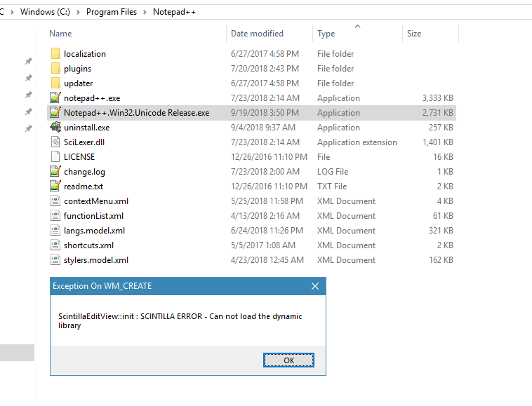
Task: Click the readme.txt file icon
Action: [55, 186]
